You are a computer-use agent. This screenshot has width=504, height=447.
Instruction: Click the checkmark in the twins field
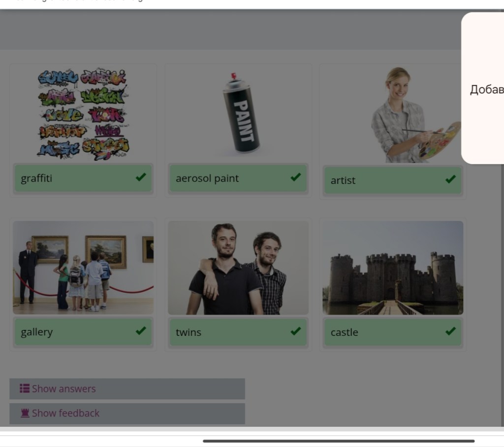[x=295, y=331]
